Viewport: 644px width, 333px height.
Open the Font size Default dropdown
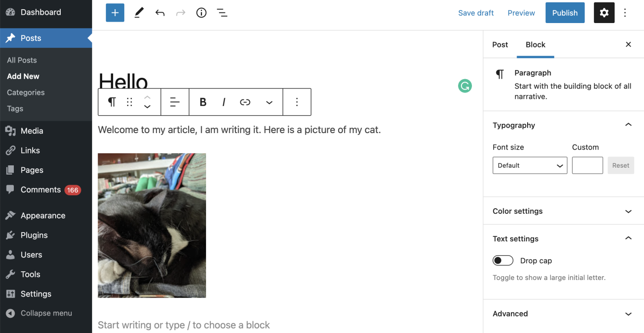click(530, 165)
